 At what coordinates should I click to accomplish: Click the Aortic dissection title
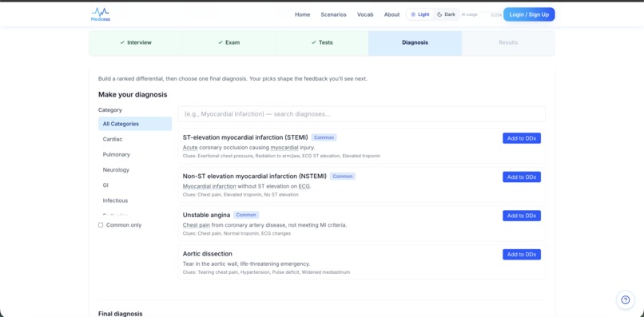[208, 254]
